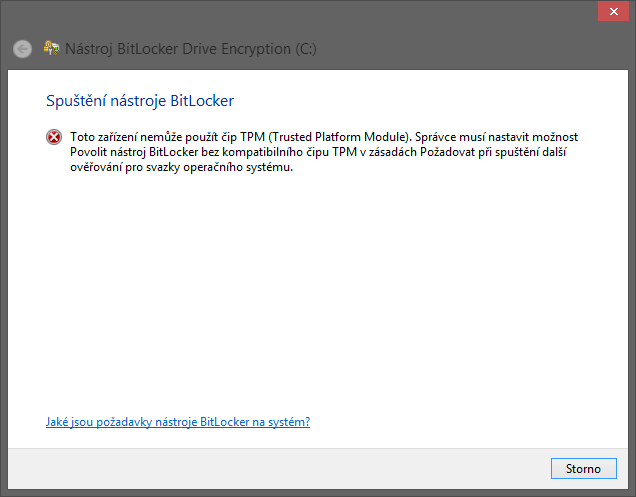
Task: Go back using the back arrow
Action: 22,49
